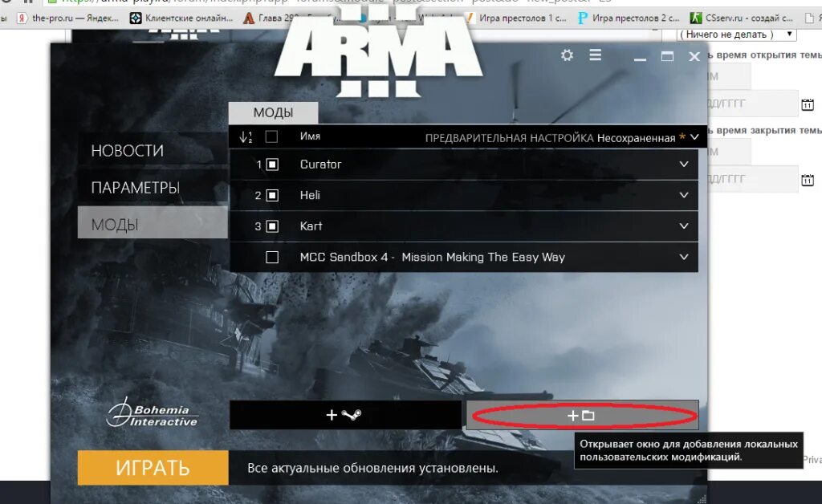Open the Игра престолов 2 bookmark
Screen dimensions: 822x504
tap(631, 16)
